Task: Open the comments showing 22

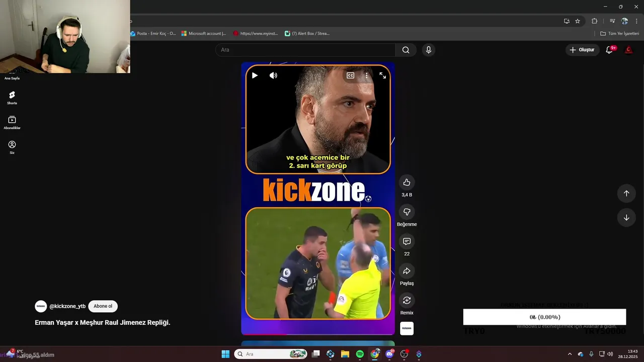Action: pos(407,241)
